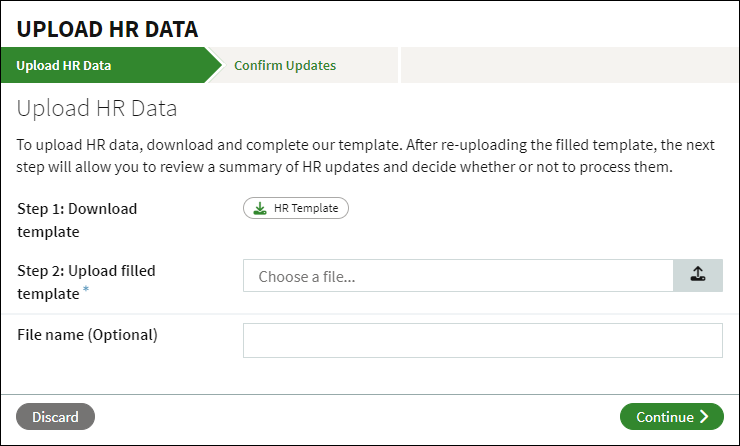
Task: Select the Upload HR Data step tab
Action: (64, 66)
